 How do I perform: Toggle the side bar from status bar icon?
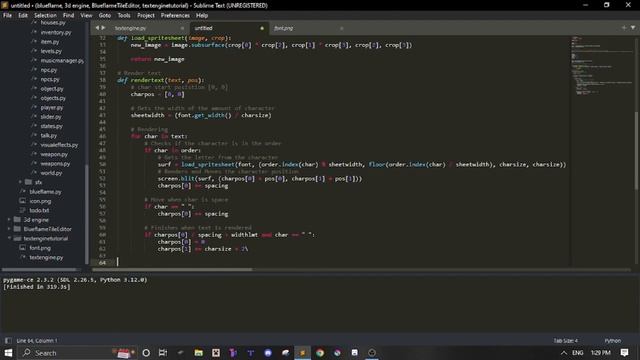tap(8, 340)
